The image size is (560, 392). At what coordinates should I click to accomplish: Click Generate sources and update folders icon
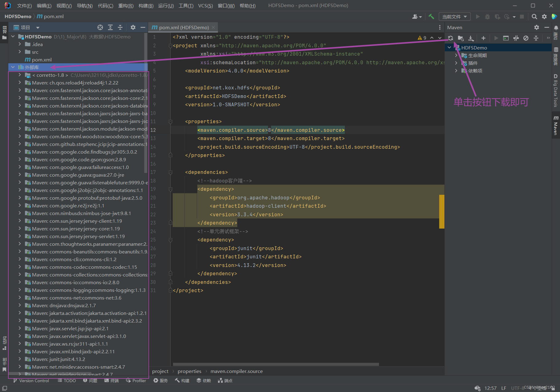[461, 38]
